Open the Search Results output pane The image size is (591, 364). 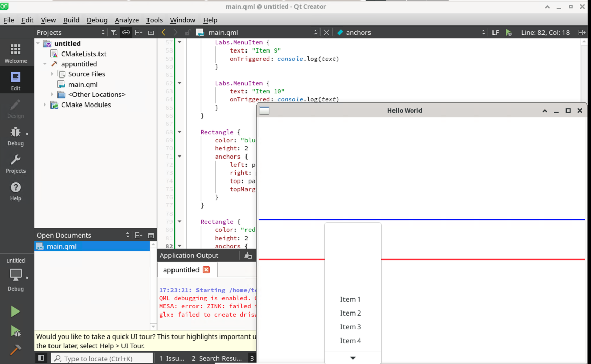click(x=217, y=358)
